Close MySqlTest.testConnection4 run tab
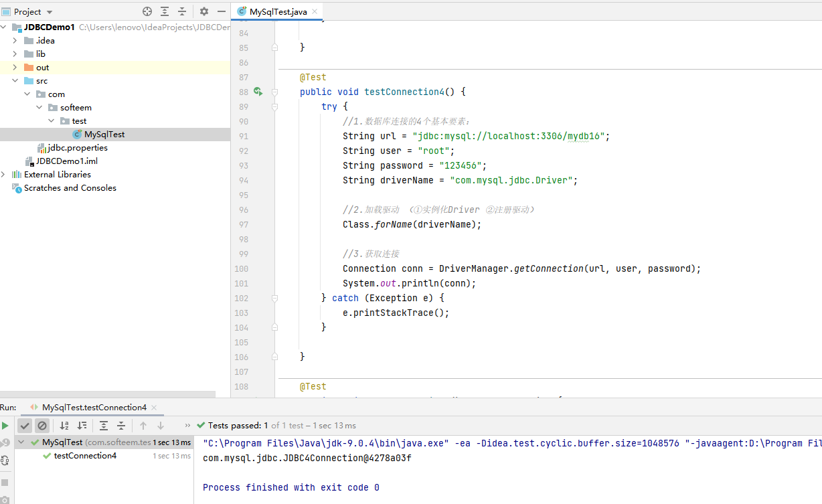Screen dimensions: 822x504 [154, 407]
